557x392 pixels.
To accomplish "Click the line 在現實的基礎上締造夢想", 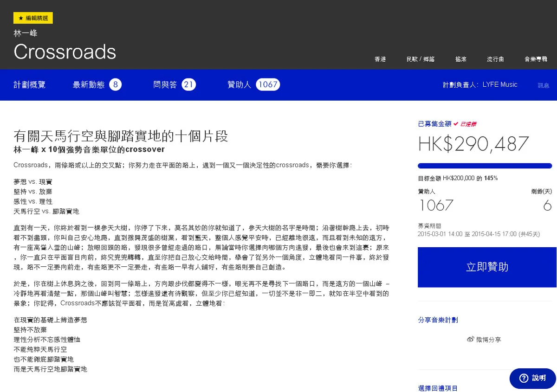I will click(50, 320).
